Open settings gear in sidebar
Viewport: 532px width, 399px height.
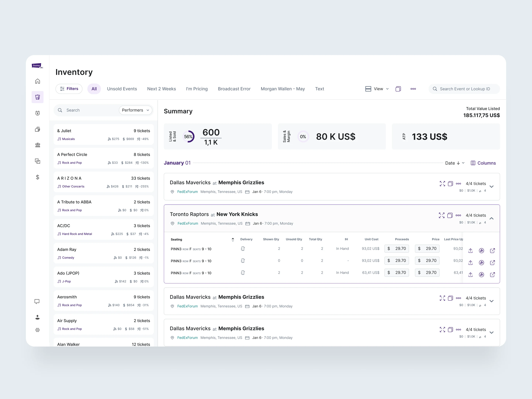coord(37,330)
